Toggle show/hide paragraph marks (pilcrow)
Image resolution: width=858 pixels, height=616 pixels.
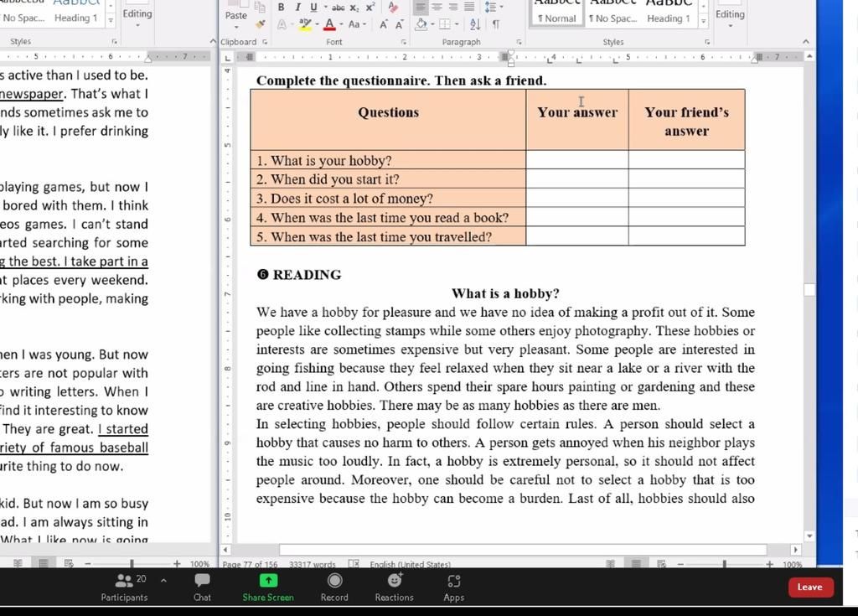tap(495, 24)
